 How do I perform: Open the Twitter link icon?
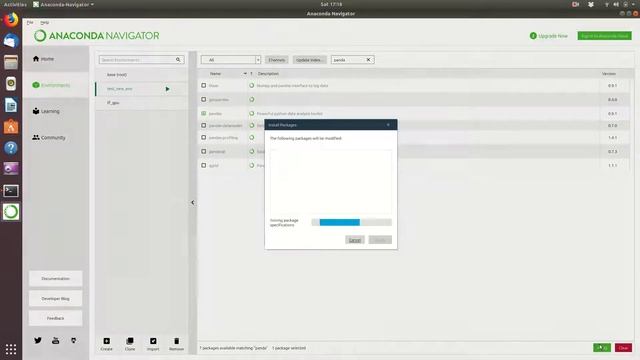click(38, 340)
